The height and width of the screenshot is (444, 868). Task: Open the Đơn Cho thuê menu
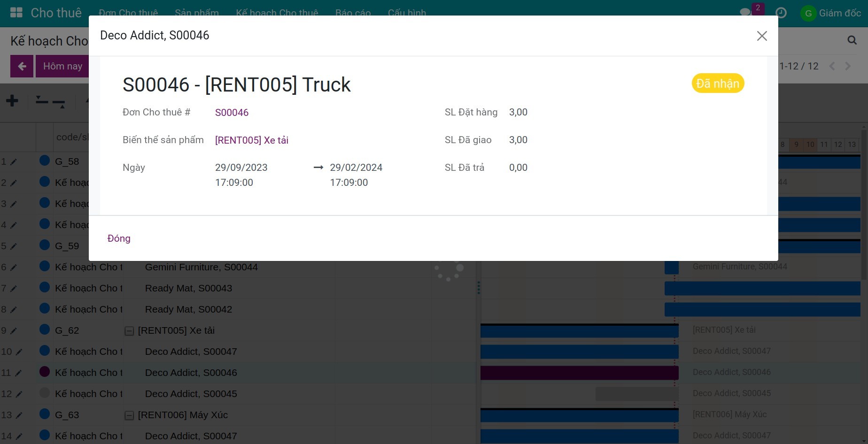coord(128,13)
